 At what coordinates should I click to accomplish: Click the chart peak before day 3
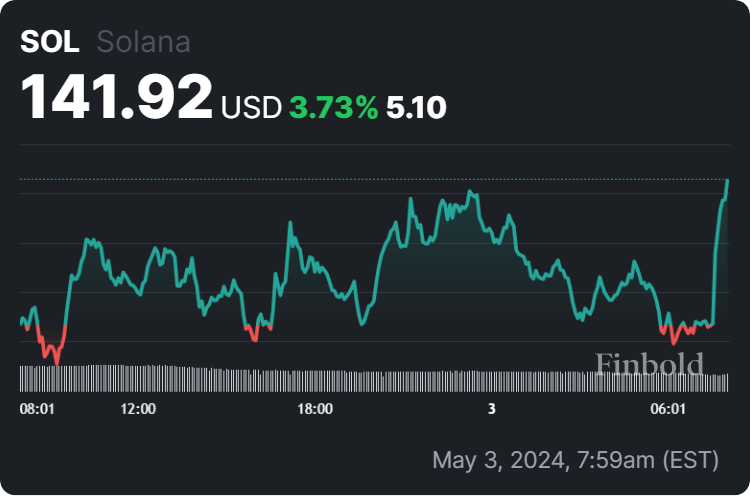tap(470, 192)
